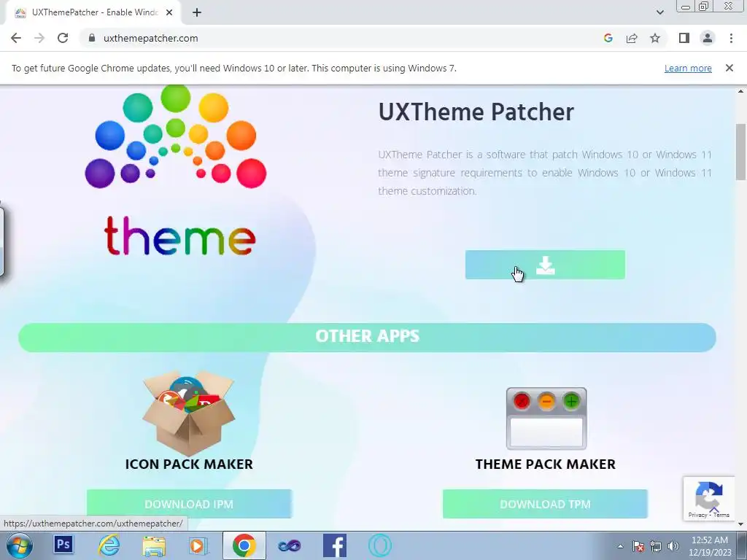The width and height of the screenshot is (747, 560).
Task: Open the Windows Start menu
Action: 20,545
